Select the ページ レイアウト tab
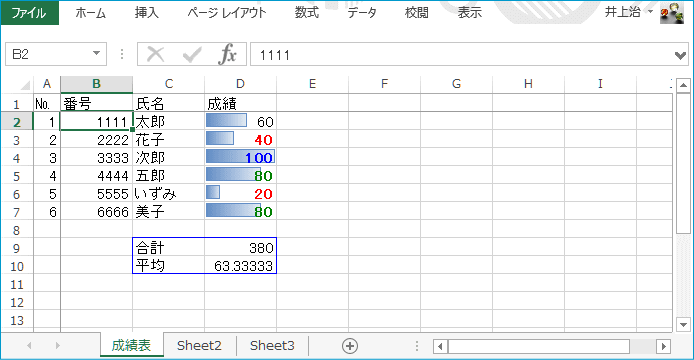694x360 pixels. coord(227,13)
